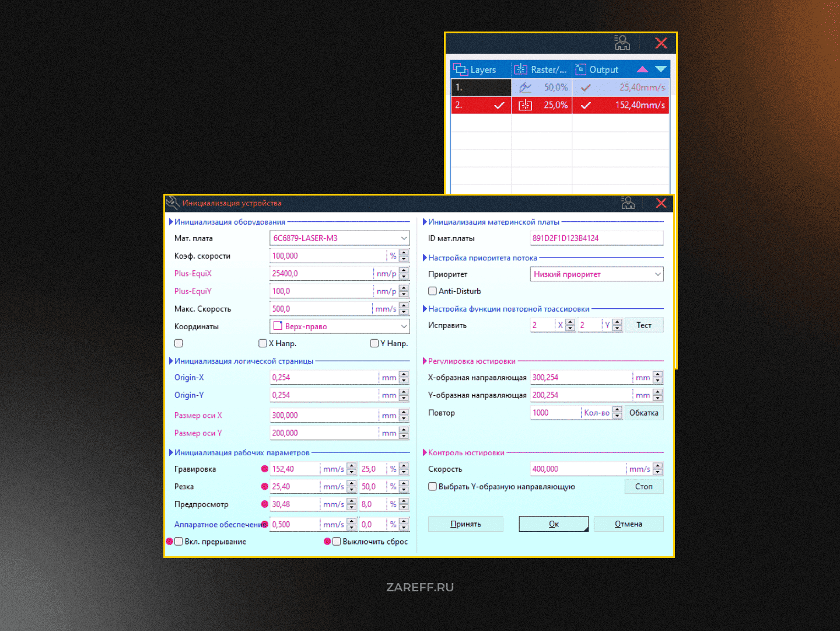
Task: Click the Raster column header icon
Action: pyautogui.click(x=520, y=69)
